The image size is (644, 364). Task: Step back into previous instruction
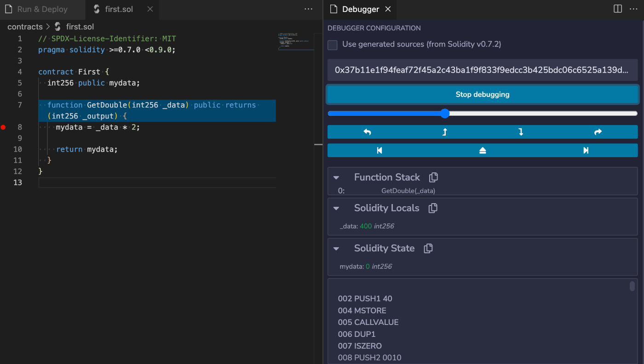(445, 132)
